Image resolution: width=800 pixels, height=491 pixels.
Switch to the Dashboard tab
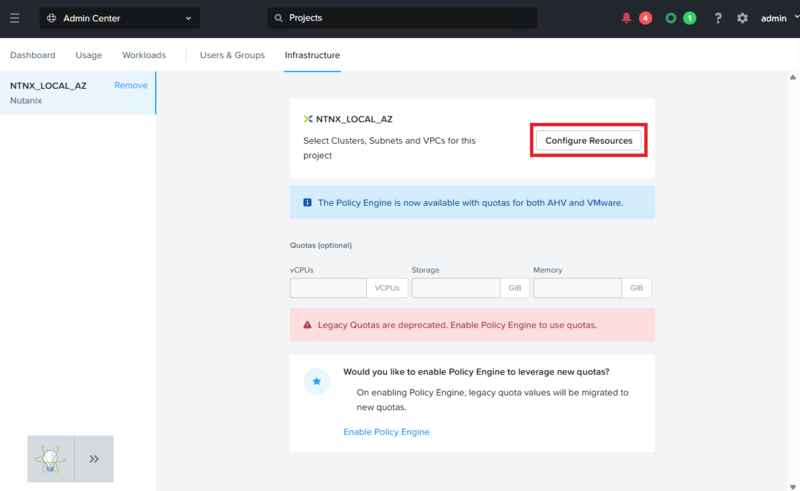coord(33,55)
